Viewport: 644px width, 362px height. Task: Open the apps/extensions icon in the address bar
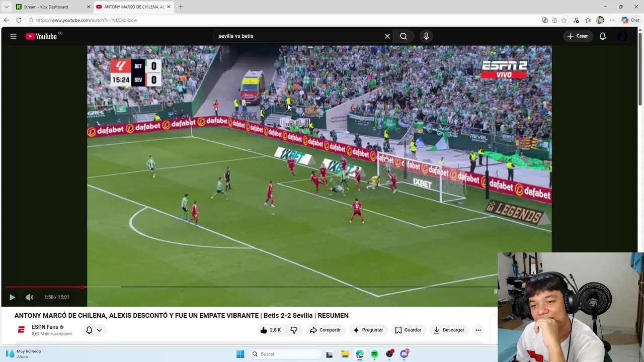[554, 20]
